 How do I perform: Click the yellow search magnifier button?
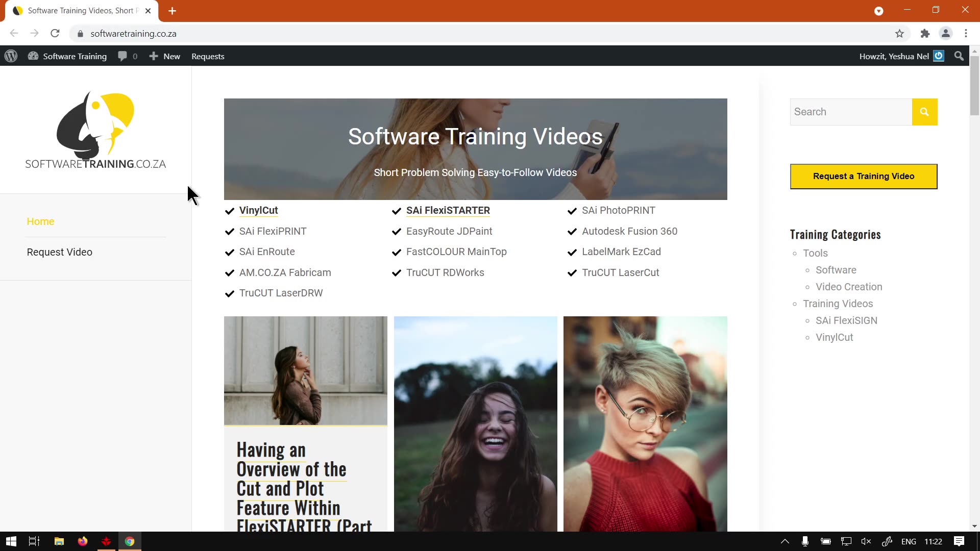(924, 112)
